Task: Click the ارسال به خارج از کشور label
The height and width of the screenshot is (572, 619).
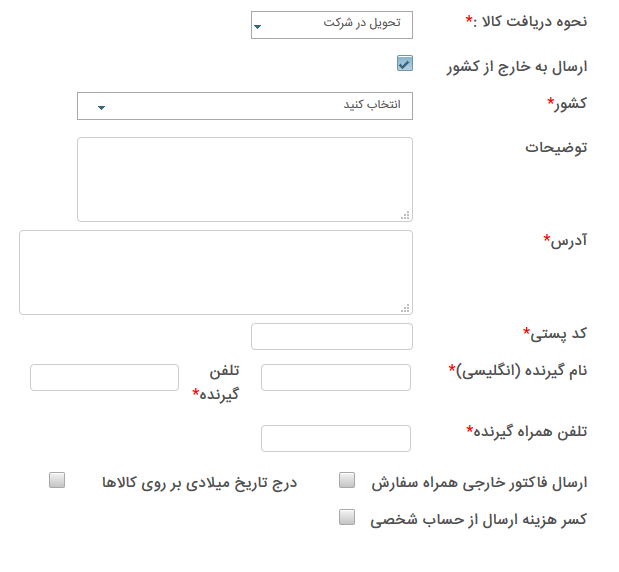Action: tap(517, 67)
